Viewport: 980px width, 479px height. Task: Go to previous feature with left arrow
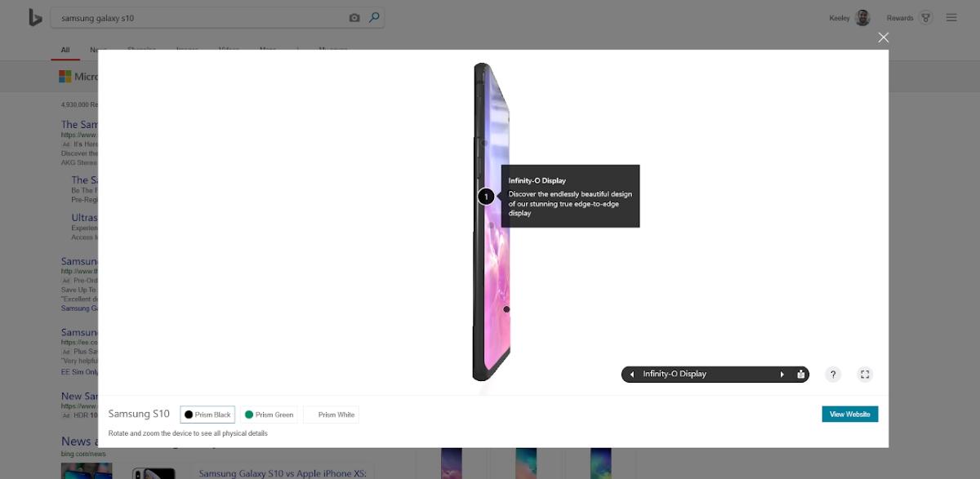631,375
